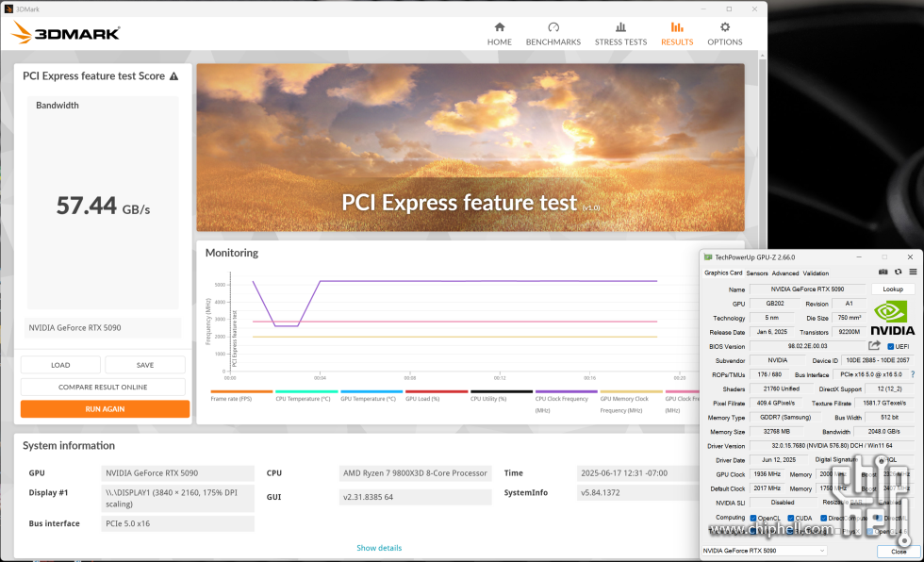Screen dimensions: 924x562
Task: Select the Graphics Card tab in GPU-Z
Action: point(723,273)
